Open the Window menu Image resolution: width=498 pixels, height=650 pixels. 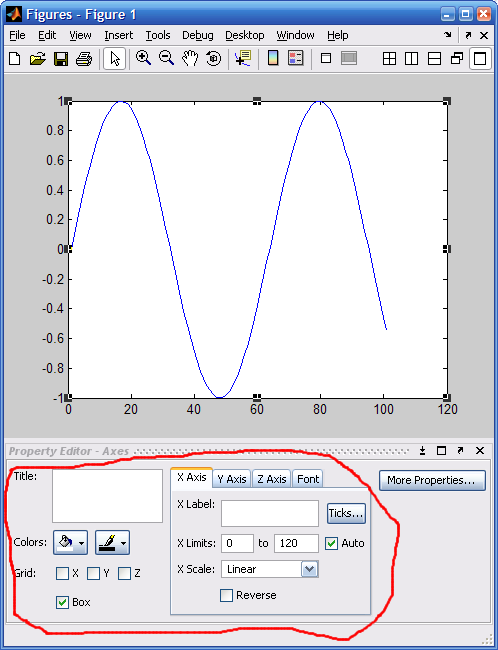pyautogui.click(x=296, y=35)
